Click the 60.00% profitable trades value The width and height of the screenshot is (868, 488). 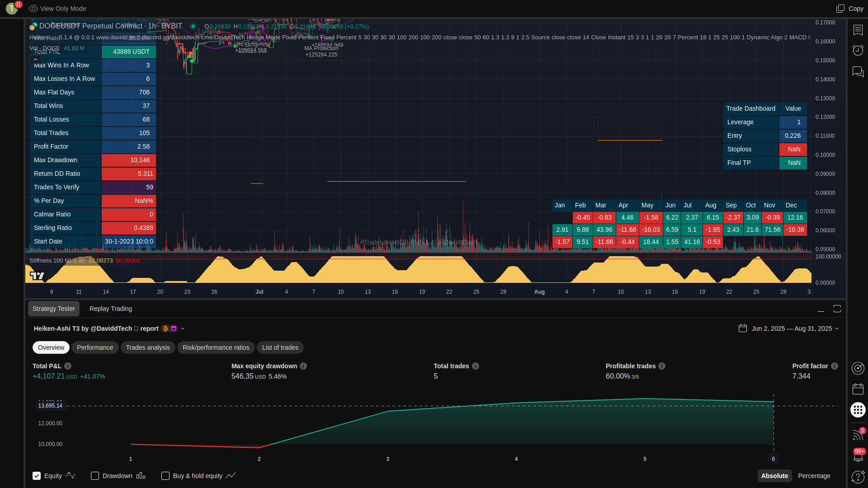(x=618, y=376)
